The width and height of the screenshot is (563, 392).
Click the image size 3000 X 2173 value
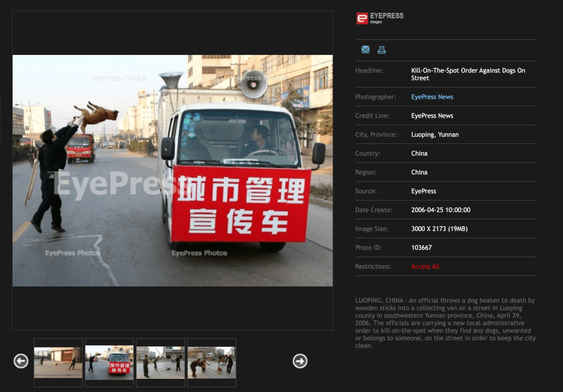(439, 229)
